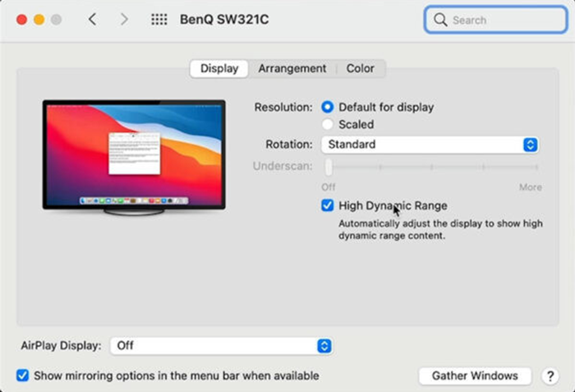Select Default for display resolution
Viewport: 575px width, 392px height.
[328, 107]
